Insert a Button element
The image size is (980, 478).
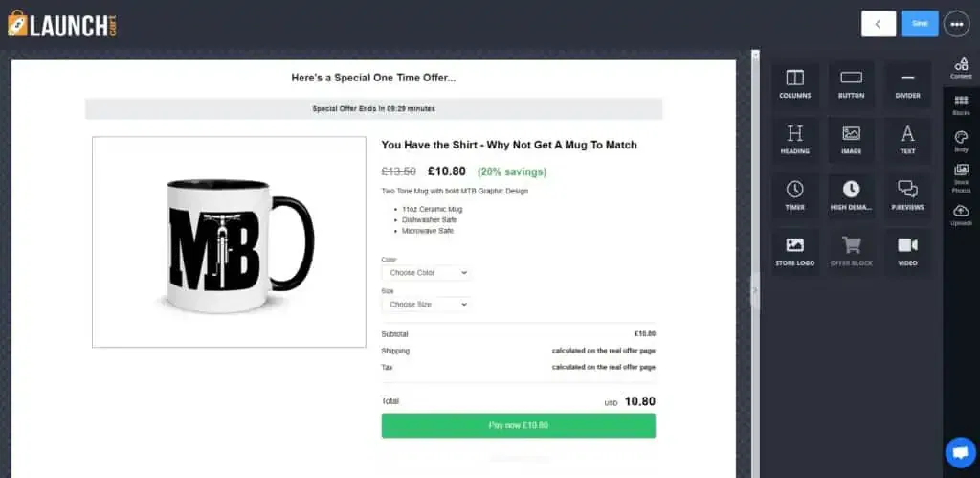coord(851,83)
